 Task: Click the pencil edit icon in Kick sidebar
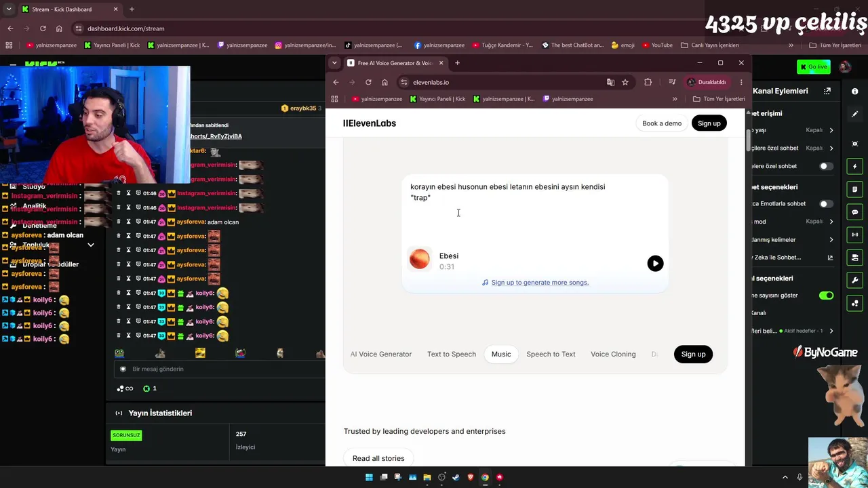point(854,114)
